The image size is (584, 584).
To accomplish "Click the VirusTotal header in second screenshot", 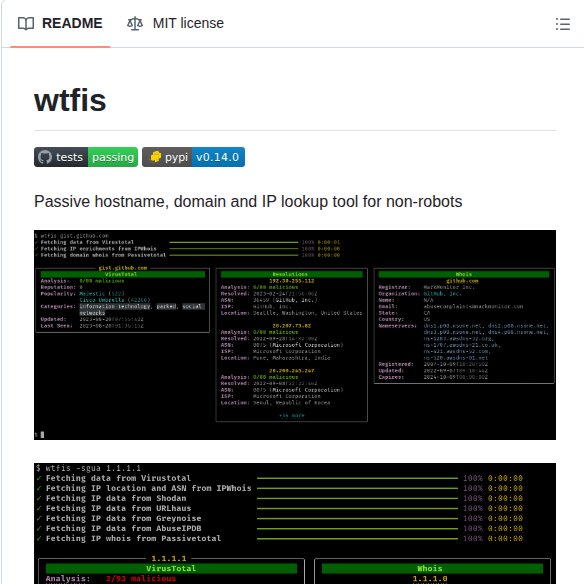I will (171, 568).
